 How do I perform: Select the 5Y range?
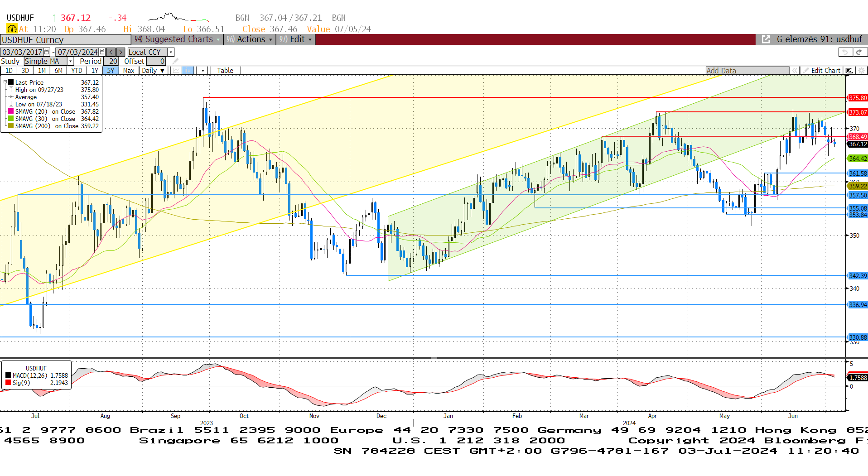coord(111,70)
